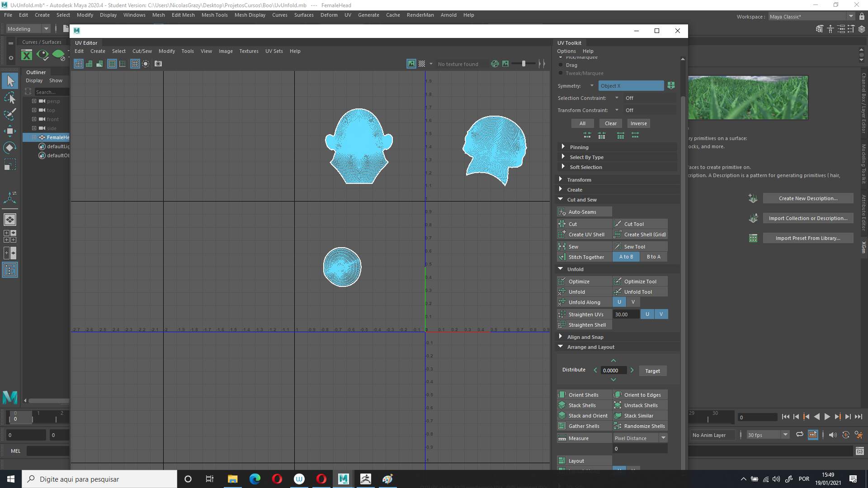Open the Modeling menu set dropdown

pos(28,28)
